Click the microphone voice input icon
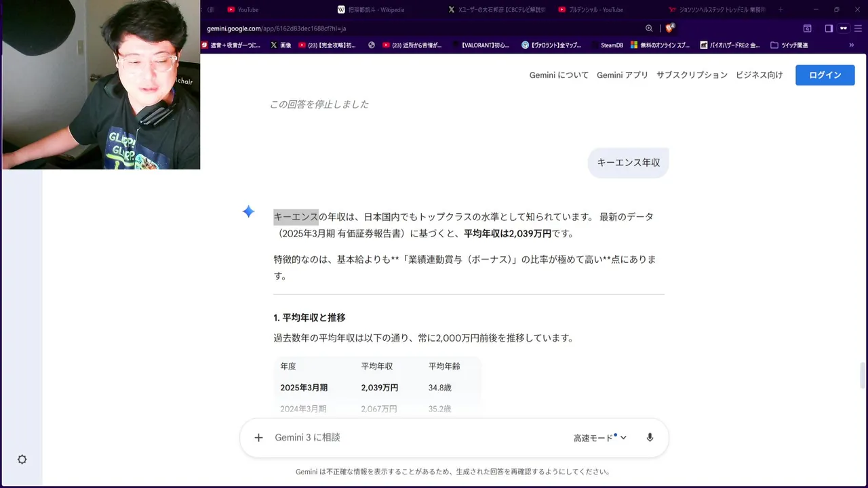This screenshot has width=868, height=488. click(650, 438)
